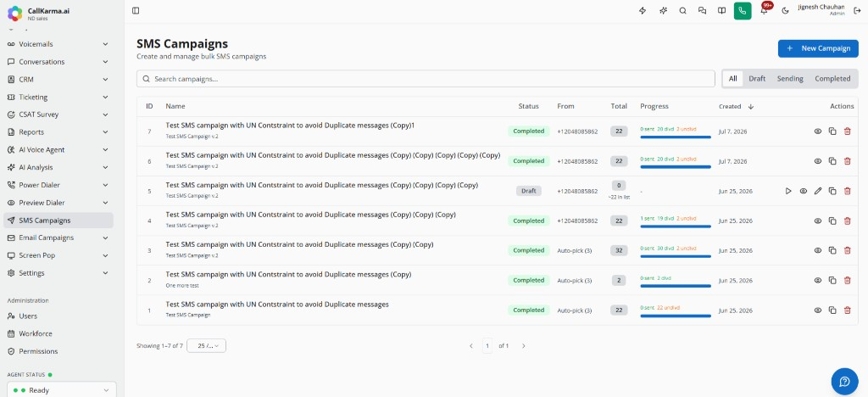The width and height of the screenshot is (868, 397).
Task: Open the page size 25 dropdown
Action: pyautogui.click(x=207, y=345)
